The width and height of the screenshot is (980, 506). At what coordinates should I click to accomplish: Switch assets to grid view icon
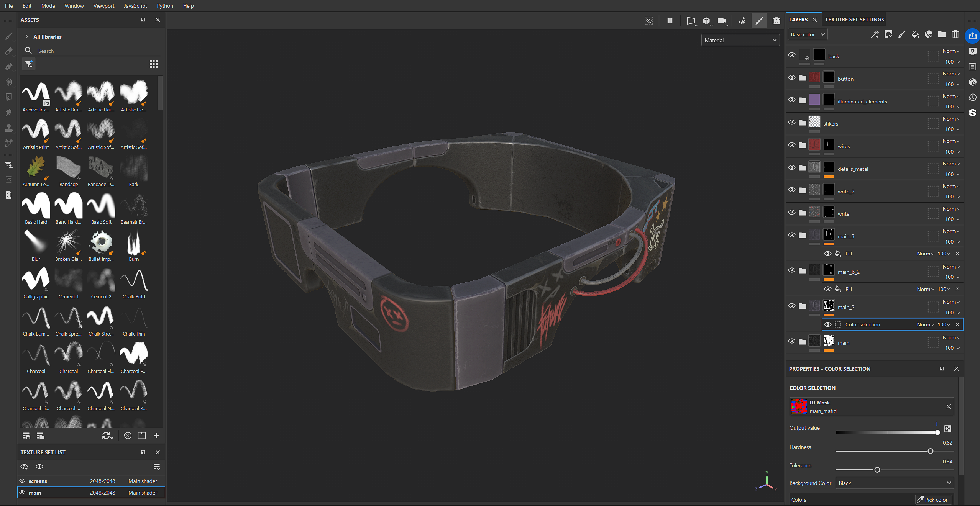(x=154, y=64)
